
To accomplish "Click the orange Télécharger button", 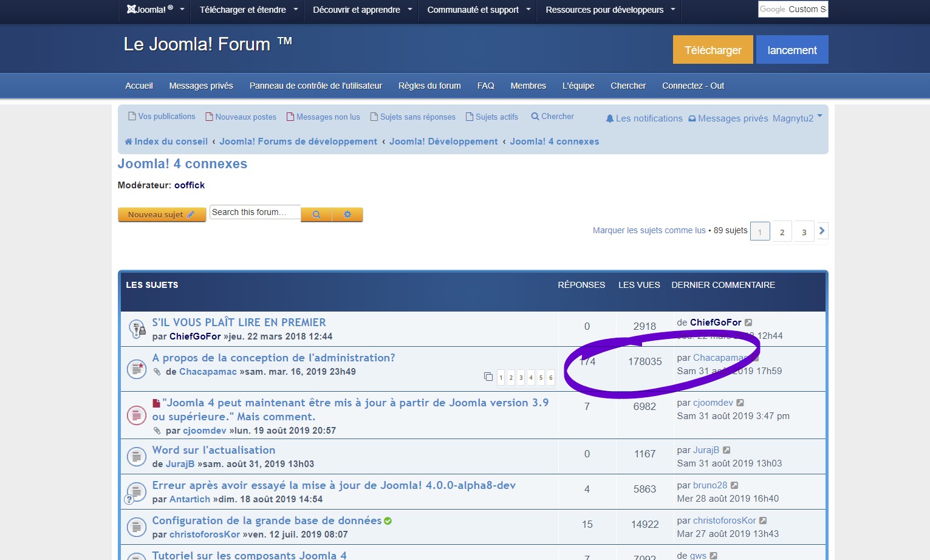I will tap(713, 50).
